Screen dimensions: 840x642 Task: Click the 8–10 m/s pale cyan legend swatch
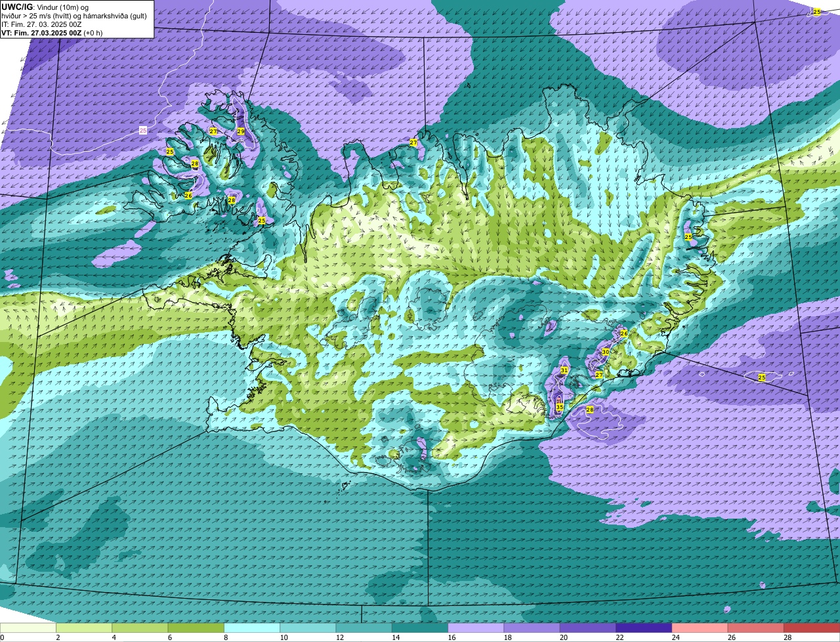(252, 628)
